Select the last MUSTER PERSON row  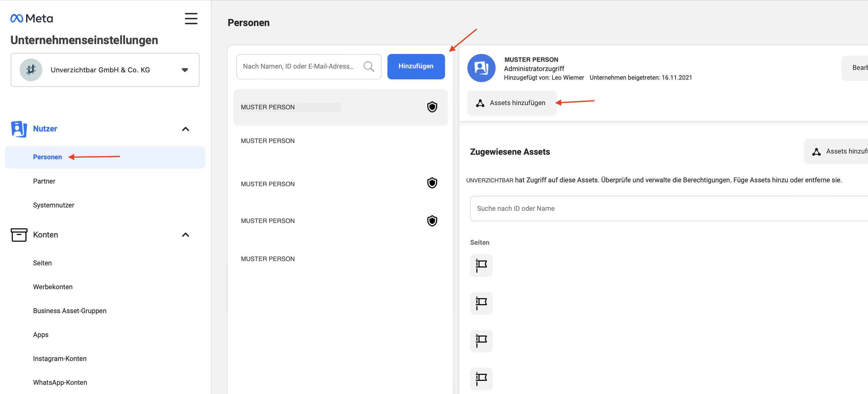[340, 259]
